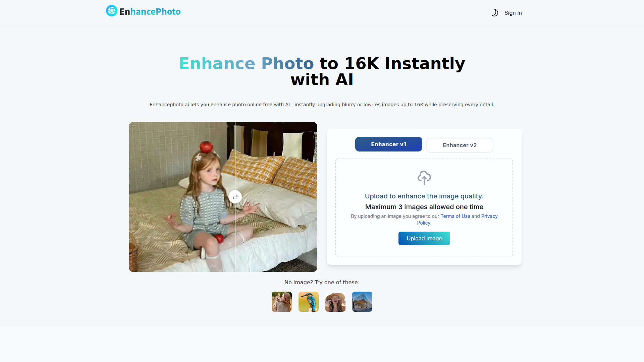Select the laughing woman in hat sample thumbnail
This screenshot has width=644, height=362.
335,301
